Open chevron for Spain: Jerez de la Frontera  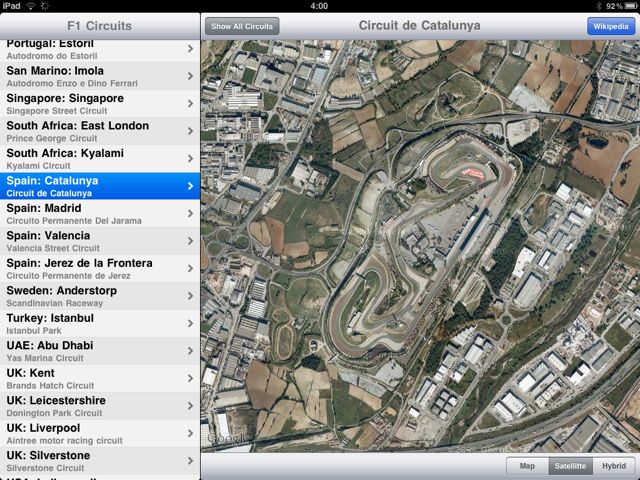(190, 268)
